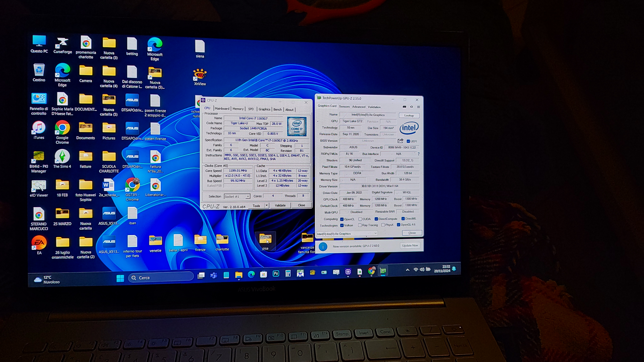Open the weather widget showing Nuvoloso
644x362 pixels.
[47, 280]
